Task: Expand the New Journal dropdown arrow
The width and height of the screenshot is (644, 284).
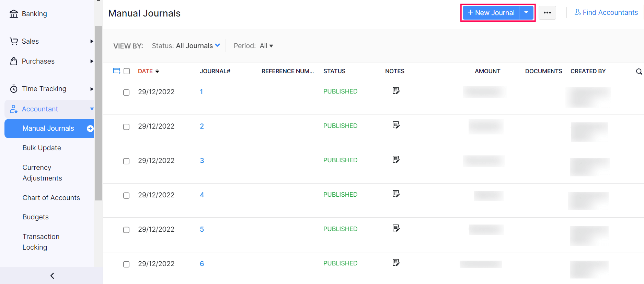Action: click(x=526, y=13)
